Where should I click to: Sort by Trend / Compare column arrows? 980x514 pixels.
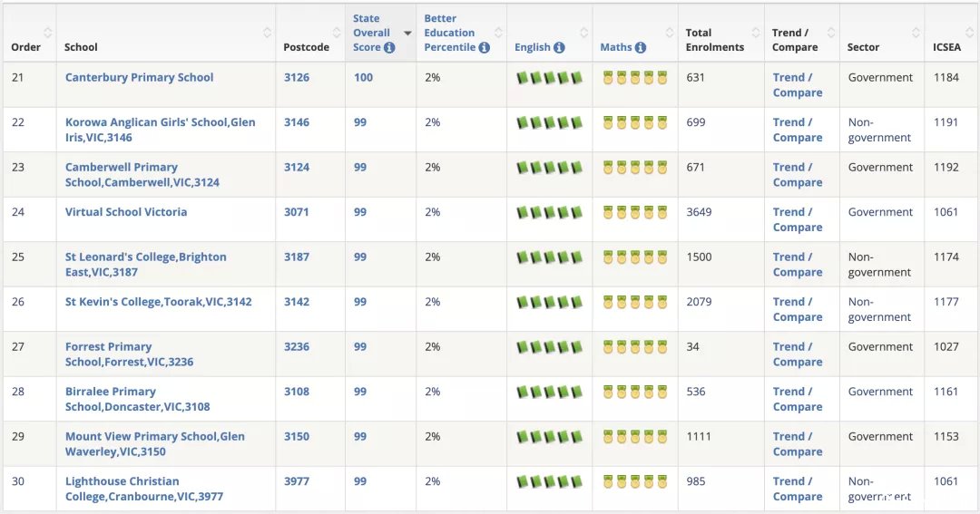(x=830, y=33)
